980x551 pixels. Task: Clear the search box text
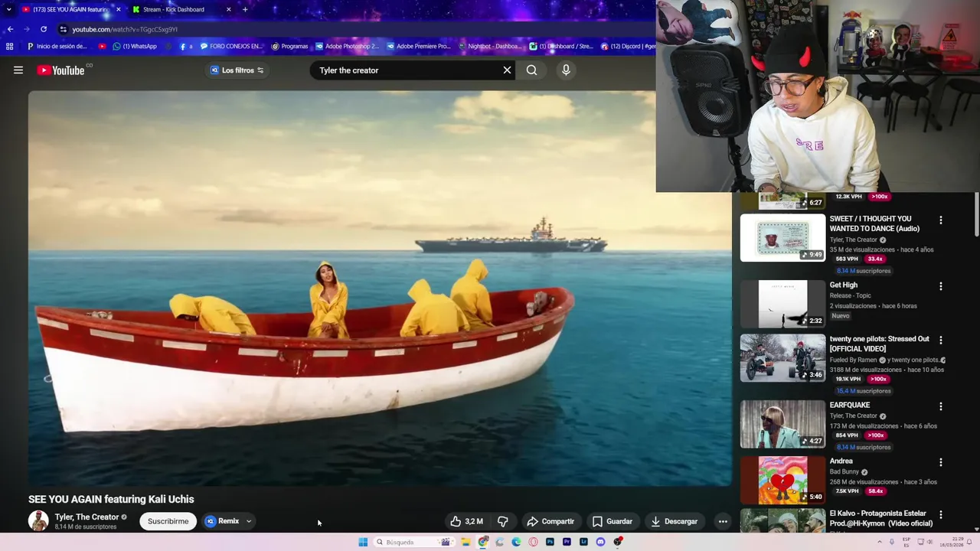pyautogui.click(x=507, y=70)
